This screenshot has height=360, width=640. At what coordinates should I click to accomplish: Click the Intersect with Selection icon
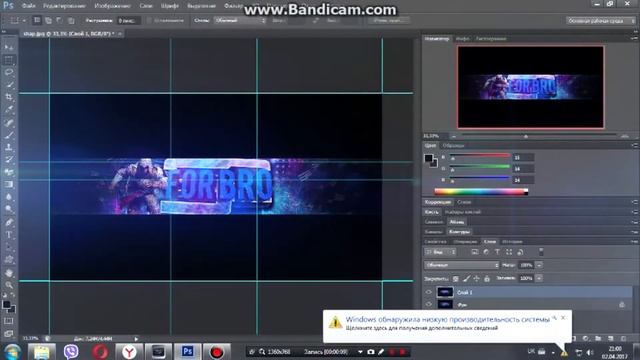pos(71,20)
